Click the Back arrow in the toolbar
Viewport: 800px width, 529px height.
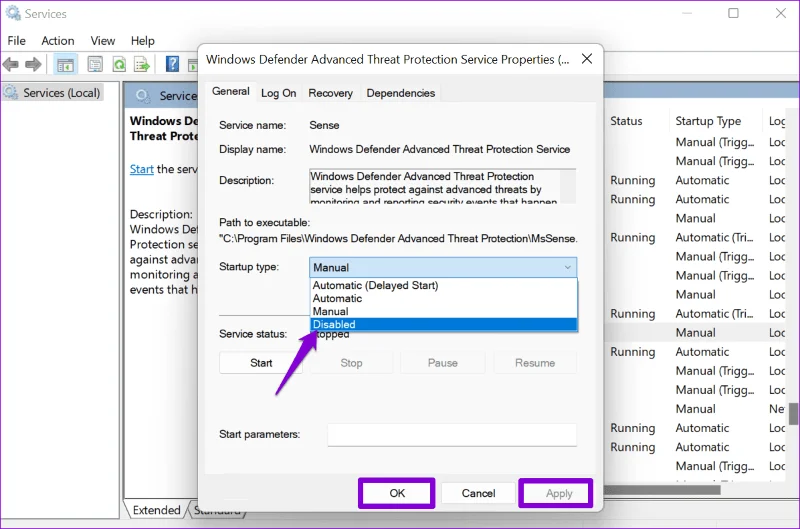click(x=11, y=65)
